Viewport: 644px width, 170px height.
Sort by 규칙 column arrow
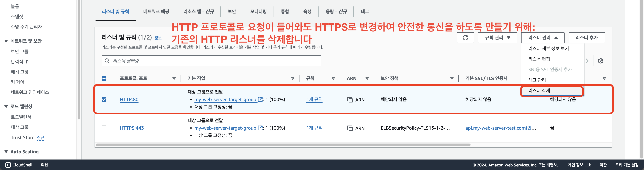(x=333, y=78)
